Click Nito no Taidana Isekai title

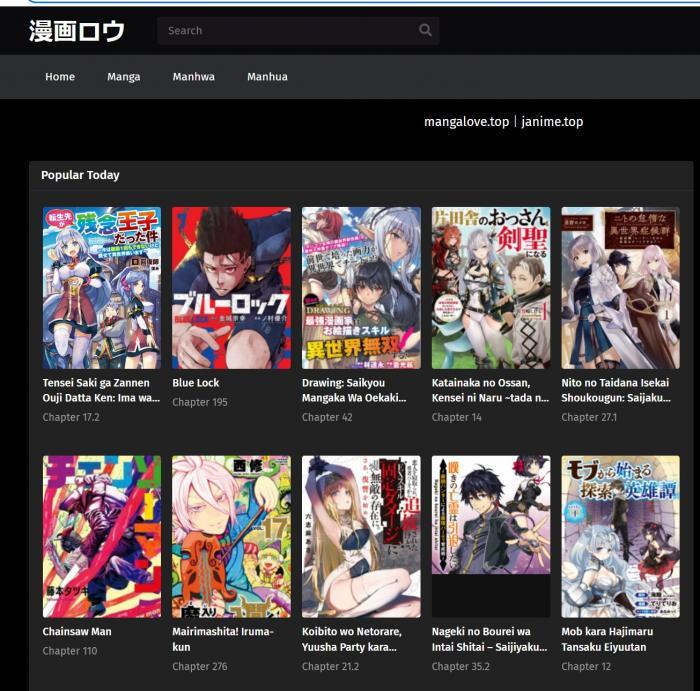click(x=615, y=390)
